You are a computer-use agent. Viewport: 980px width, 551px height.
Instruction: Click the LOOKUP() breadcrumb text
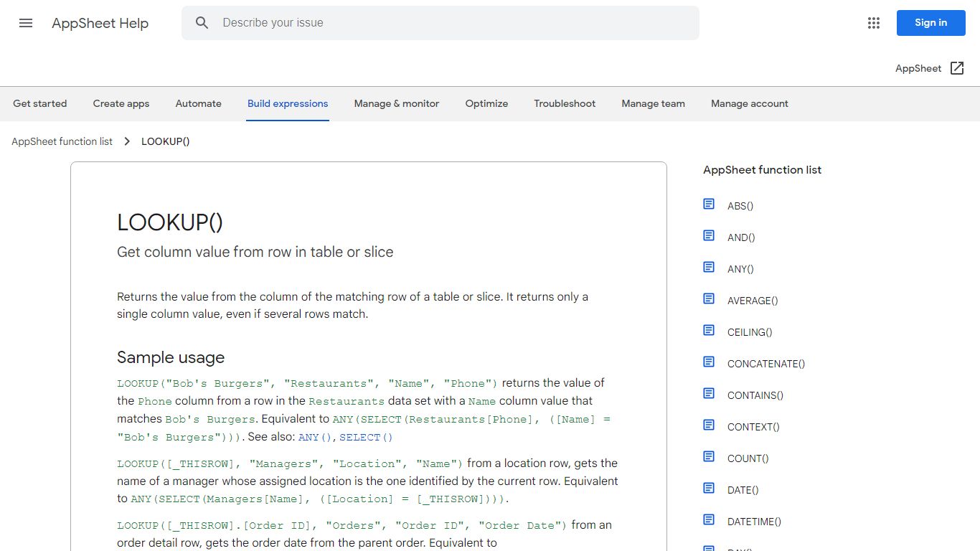pyautogui.click(x=166, y=141)
